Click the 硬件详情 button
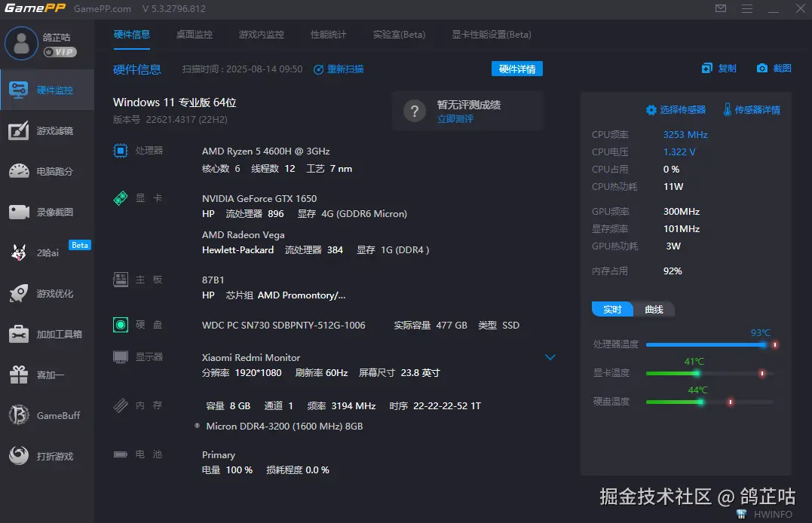 [516, 69]
